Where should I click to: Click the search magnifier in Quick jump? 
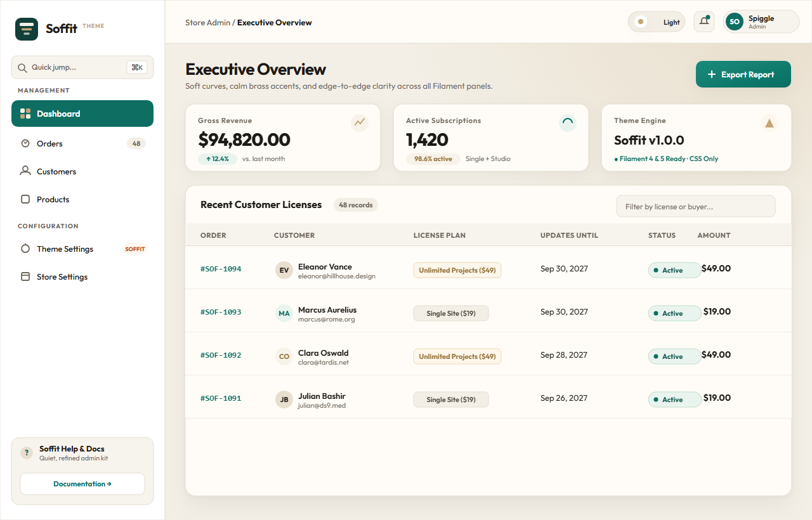(x=22, y=68)
